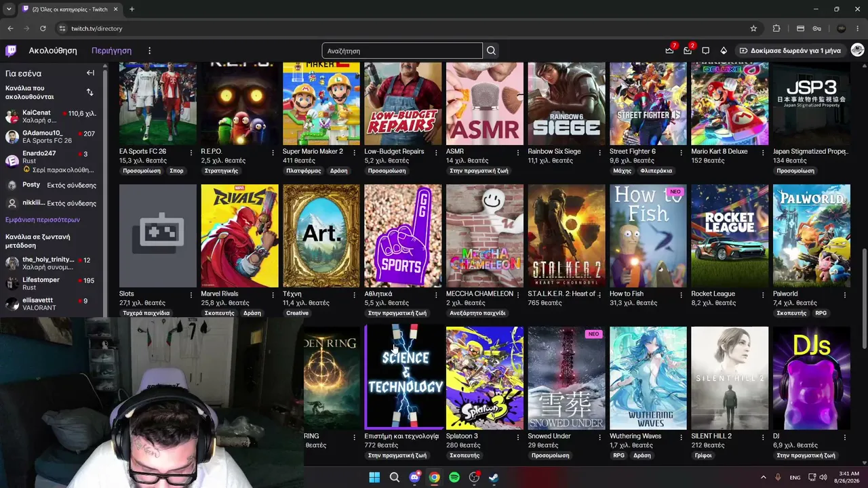Collapse the Για εσένα sidebar
868x488 pixels.
tap(90, 73)
